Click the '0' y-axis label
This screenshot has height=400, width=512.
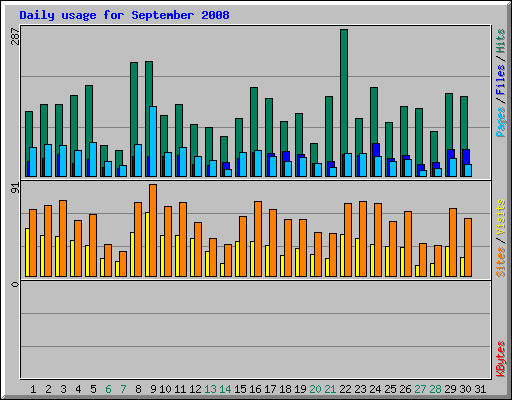tap(15, 284)
